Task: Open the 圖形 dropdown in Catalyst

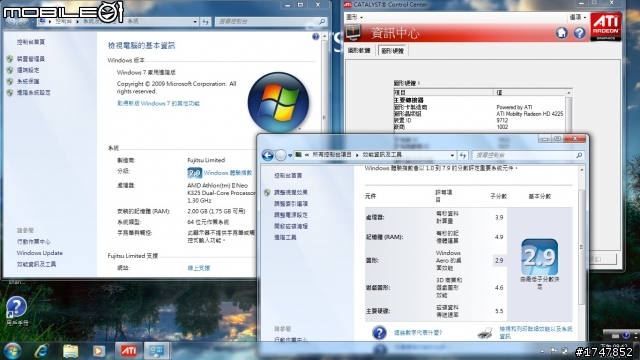Action: pos(354,17)
